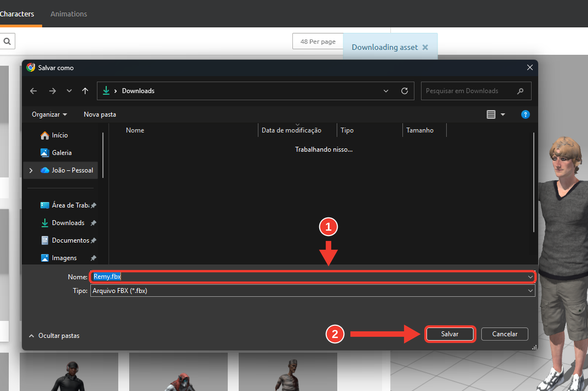Open the Organizar menu
The image size is (588, 391).
click(x=49, y=114)
